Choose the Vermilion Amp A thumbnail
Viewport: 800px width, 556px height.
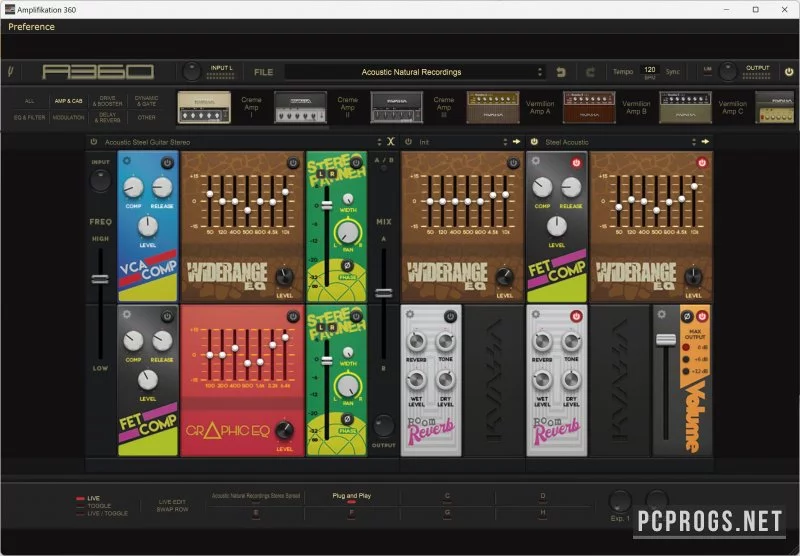[x=493, y=108]
